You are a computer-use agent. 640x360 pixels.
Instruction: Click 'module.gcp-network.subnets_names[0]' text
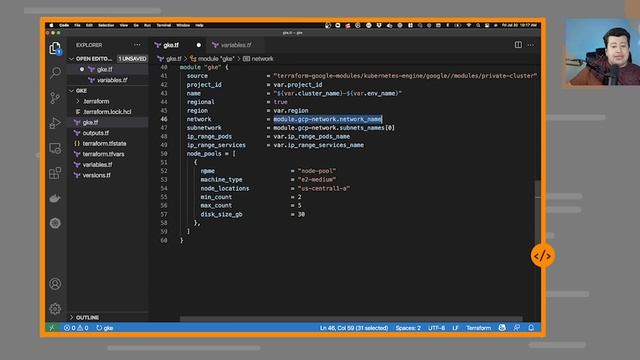tap(334, 128)
